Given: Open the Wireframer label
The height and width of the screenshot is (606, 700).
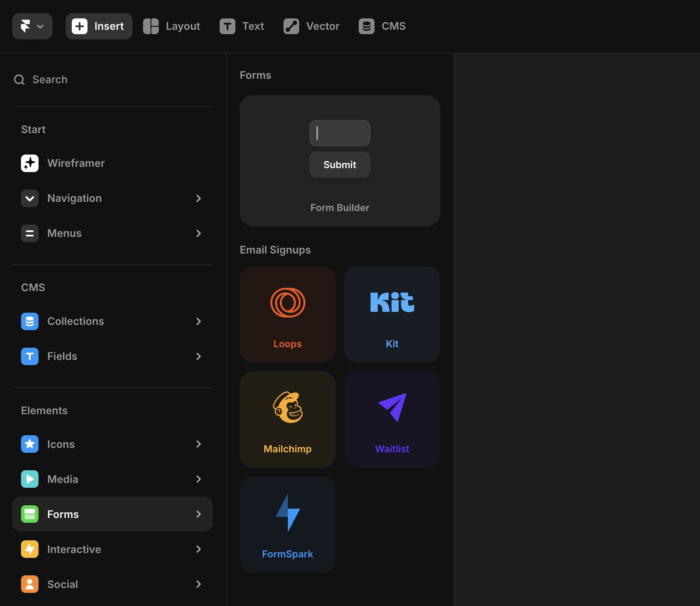Looking at the screenshot, I should click(x=76, y=163).
